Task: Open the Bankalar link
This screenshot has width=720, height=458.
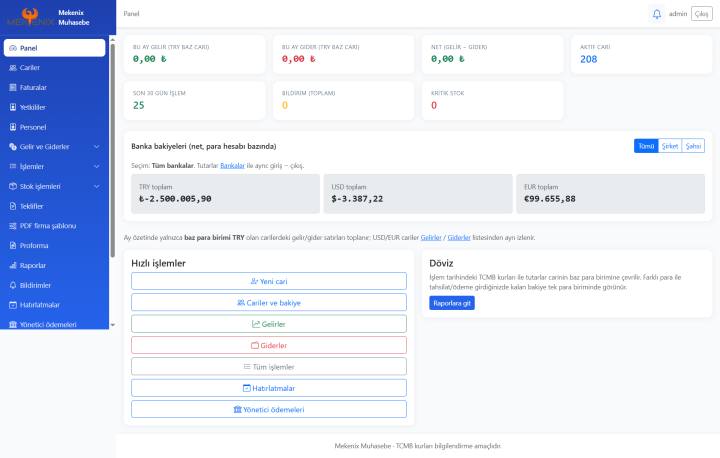Action: (232, 165)
